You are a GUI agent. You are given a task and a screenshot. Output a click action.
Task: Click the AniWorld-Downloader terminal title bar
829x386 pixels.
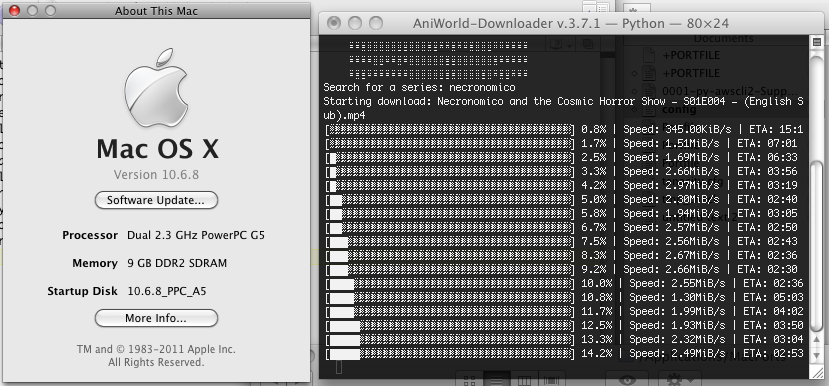tap(570, 23)
